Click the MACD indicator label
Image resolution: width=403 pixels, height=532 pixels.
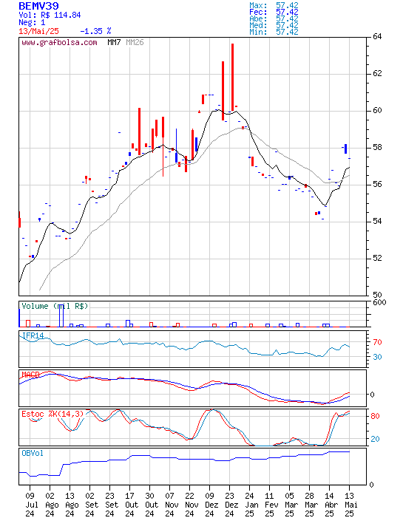pyautogui.click(x=30, y=375)
